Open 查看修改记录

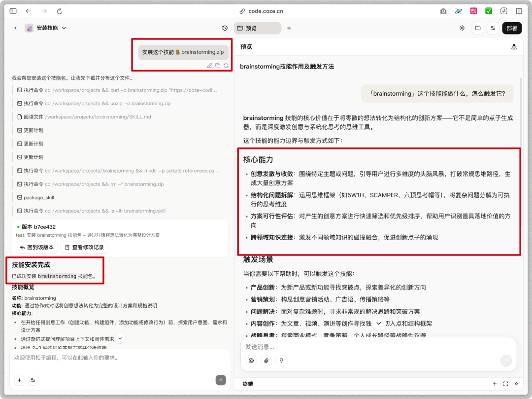(84, 247)
